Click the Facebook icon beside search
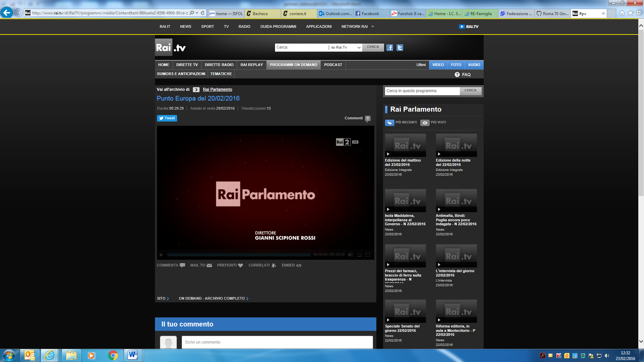 [389, 48]
